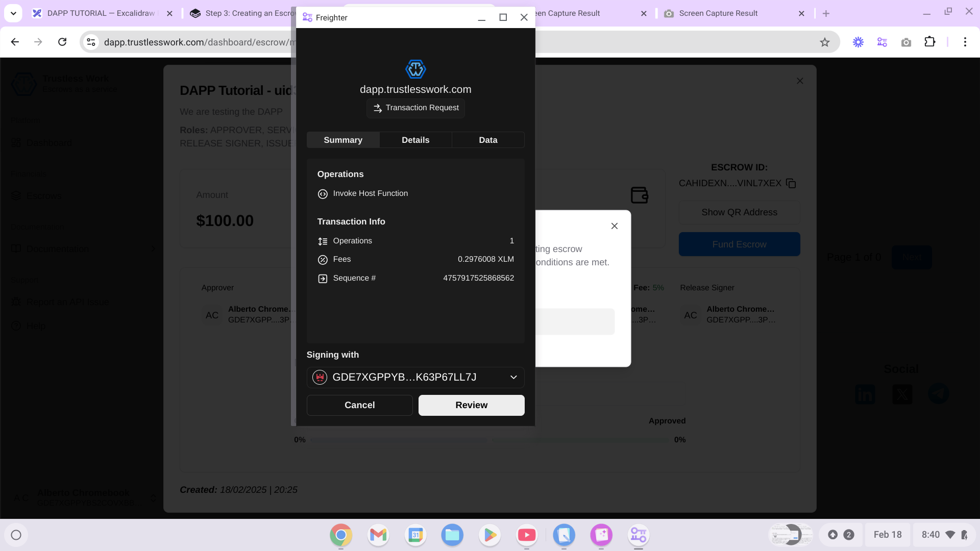Viewport: 980px width, 551px height.
Task: Close the small white dialog
Action: (615, 226)
